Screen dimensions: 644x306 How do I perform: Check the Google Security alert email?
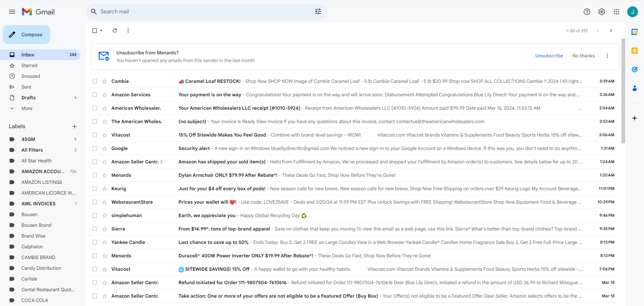coord(95,148)
